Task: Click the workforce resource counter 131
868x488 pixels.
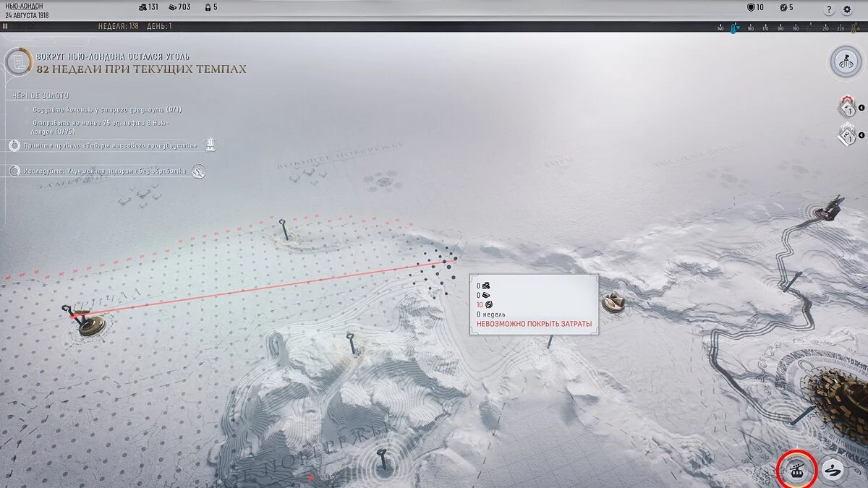Action: [x=148, y=7]
